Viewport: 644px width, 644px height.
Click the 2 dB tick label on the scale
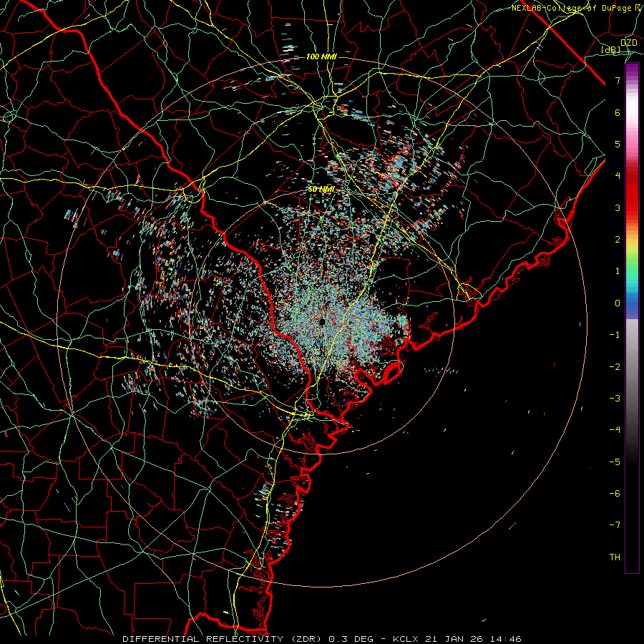pyautogui.click(x=618, y=240)
